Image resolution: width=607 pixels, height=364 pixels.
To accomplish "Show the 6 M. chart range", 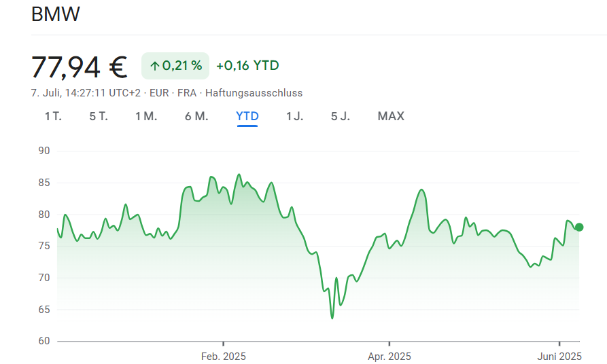I will [x=196, y=116].
